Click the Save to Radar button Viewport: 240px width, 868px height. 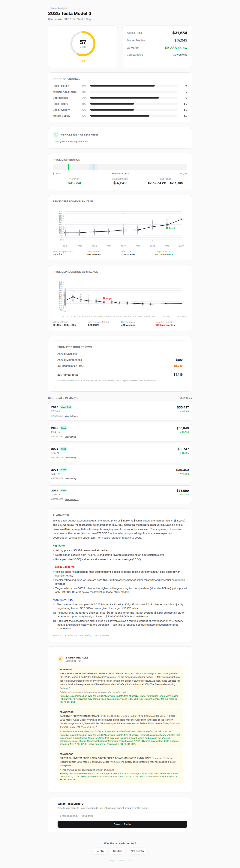tap(122, 824)
